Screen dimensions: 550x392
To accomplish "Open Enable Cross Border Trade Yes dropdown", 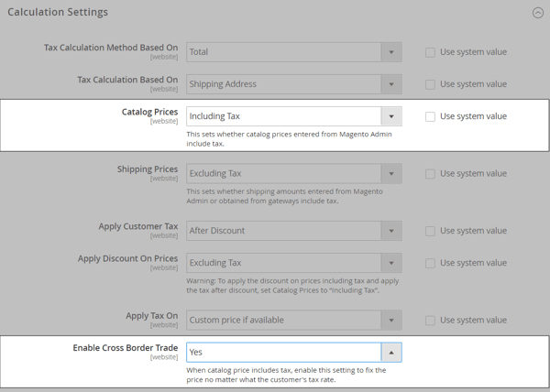I will (294, 353).
